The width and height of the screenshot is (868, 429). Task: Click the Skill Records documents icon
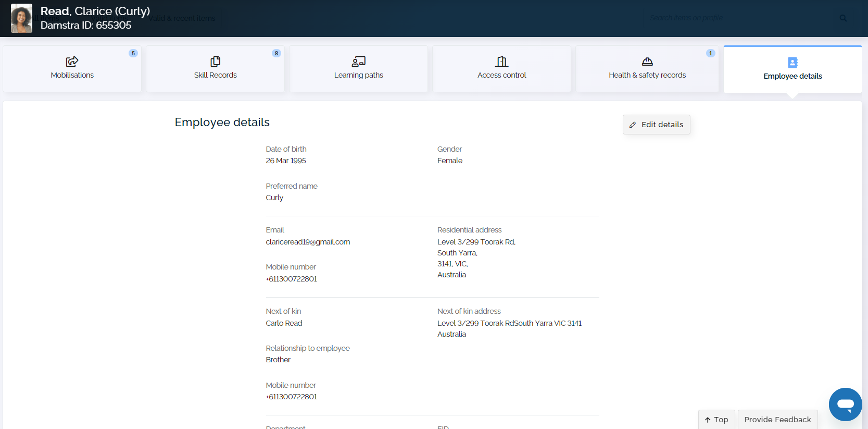(x=215, y=62)
